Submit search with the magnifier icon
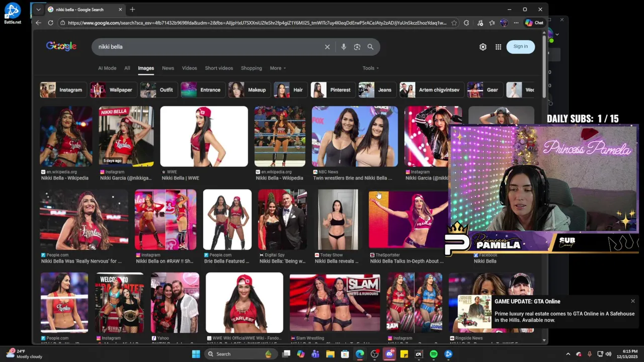 pyautogui.click(x=370, y=47)
